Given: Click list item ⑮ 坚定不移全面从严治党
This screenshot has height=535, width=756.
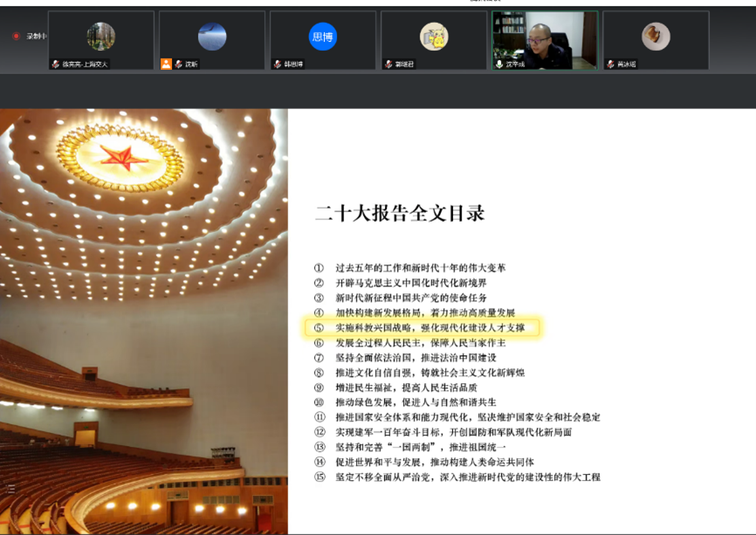Looking at the screenshot, I should click(457, 477).
